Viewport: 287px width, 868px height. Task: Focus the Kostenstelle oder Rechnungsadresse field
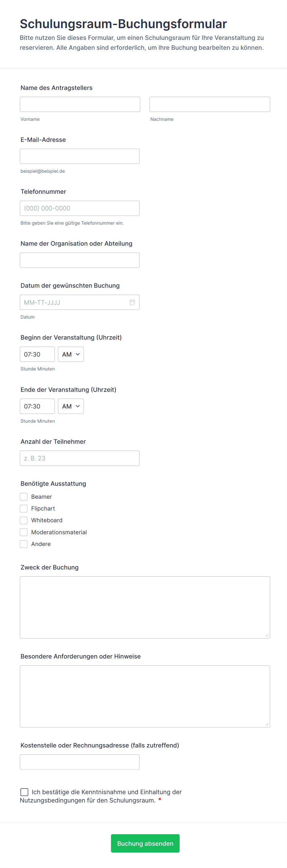[x=79, y=762]
